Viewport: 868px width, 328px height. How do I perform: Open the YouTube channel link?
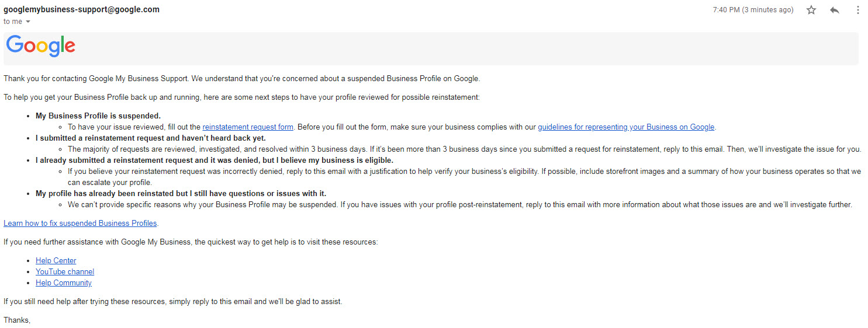(x=65, y=271)
